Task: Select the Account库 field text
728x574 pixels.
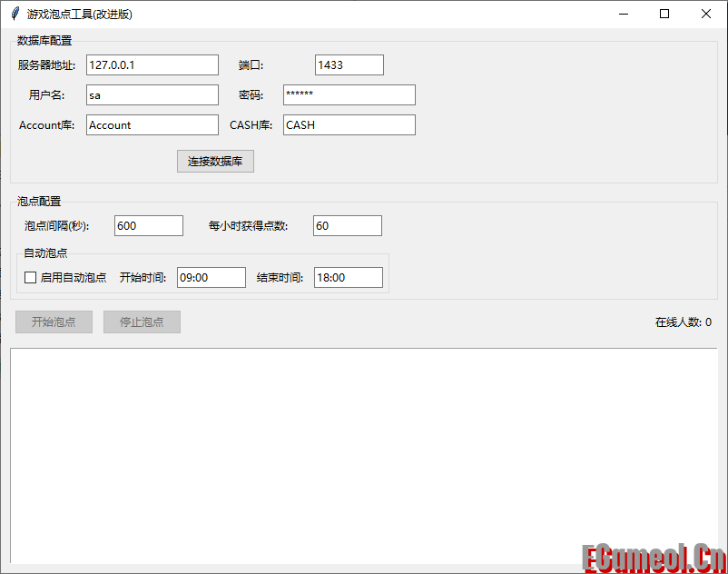Action: tap(152, 124)
